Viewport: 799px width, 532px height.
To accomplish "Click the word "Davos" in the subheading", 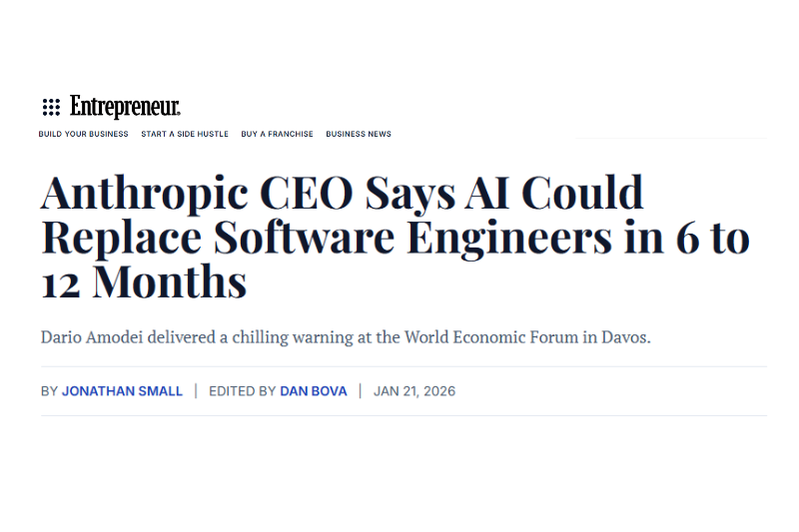I will (623, 337).
